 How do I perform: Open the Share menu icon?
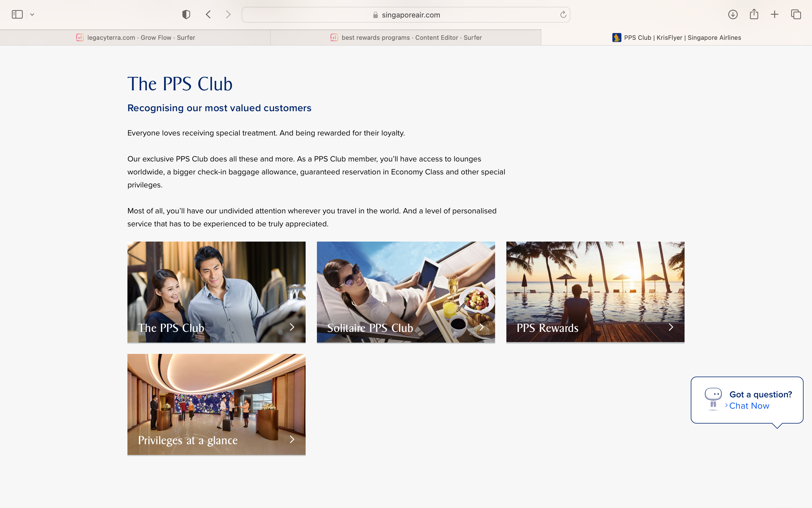coord(754,14)
